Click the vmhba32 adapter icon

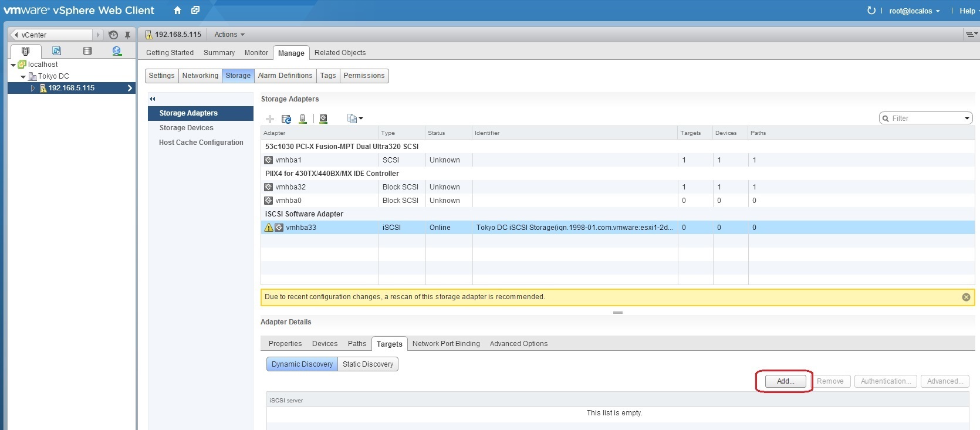coord(268,187)
